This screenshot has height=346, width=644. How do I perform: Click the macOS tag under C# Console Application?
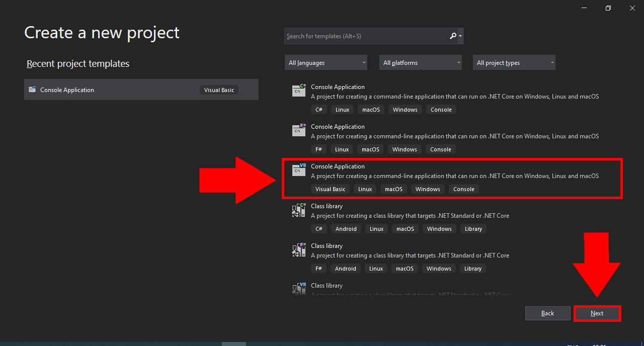click(x=371, y=110)
